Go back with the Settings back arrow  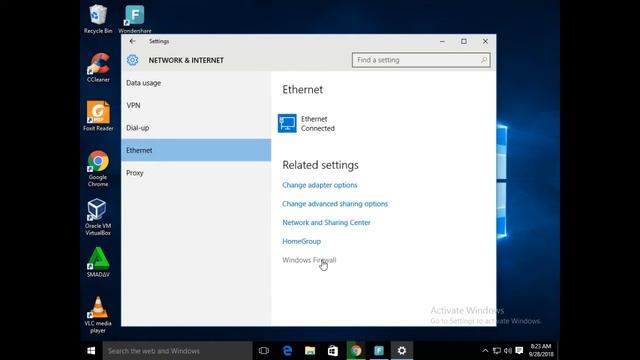point(132,41)
